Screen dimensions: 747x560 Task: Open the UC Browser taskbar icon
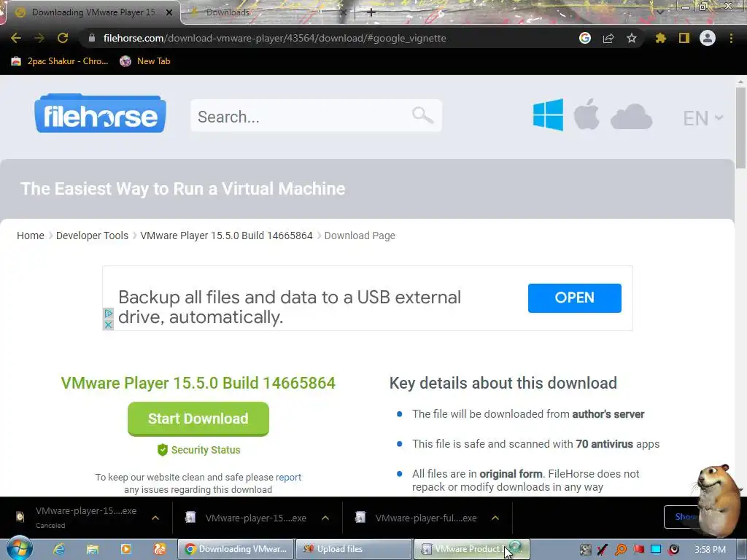coord(160,549)
